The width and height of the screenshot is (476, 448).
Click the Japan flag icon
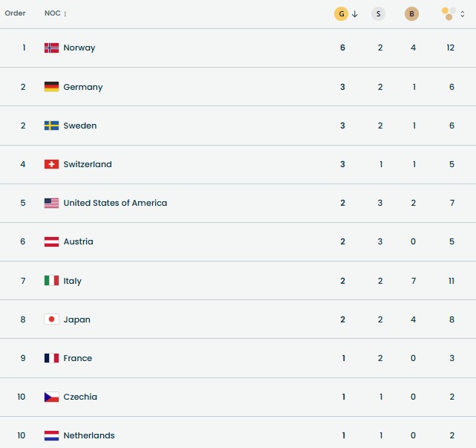coord(51,319)
